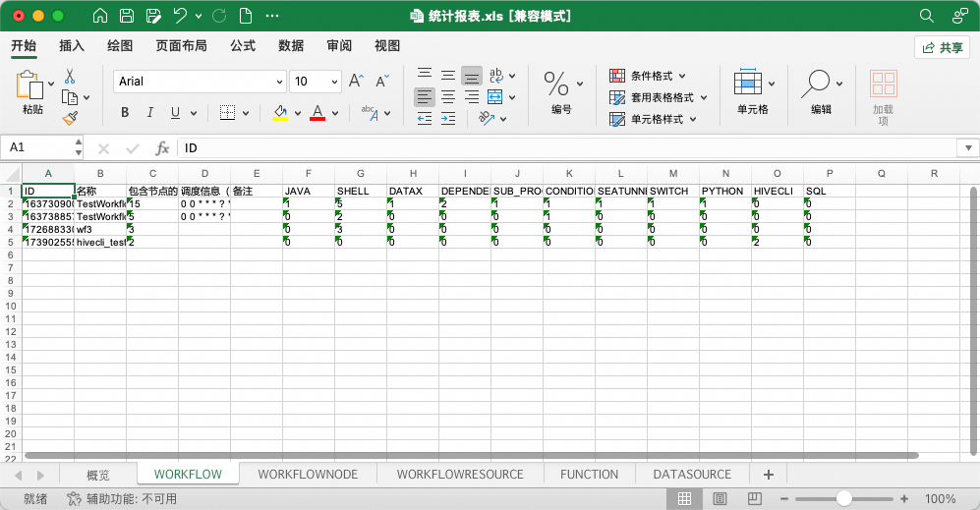Open the Home icon in title bar

pos(100,16)
